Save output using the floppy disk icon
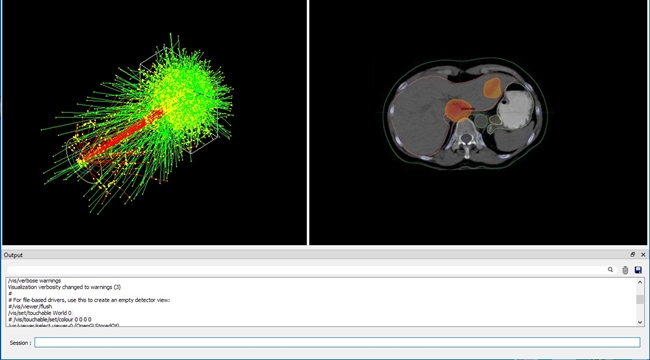Image resolution: width=650 pixels, height=360 pixels. pos(638,270)
